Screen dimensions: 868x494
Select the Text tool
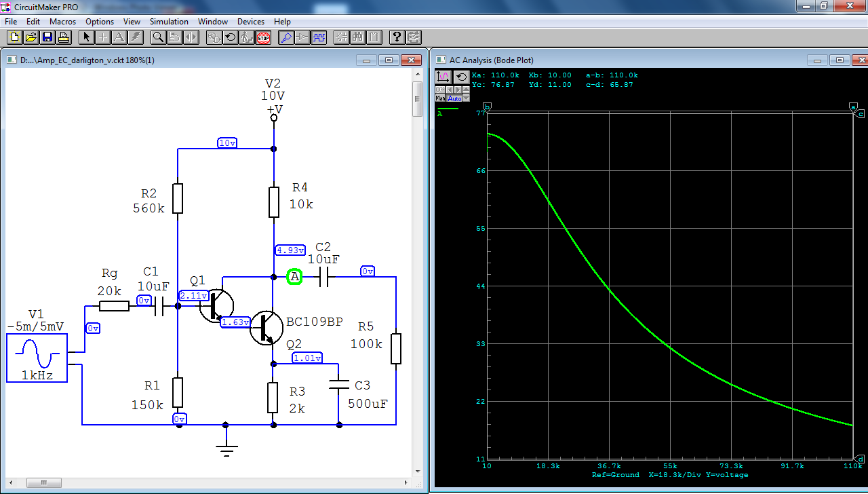tap(119, 37)
